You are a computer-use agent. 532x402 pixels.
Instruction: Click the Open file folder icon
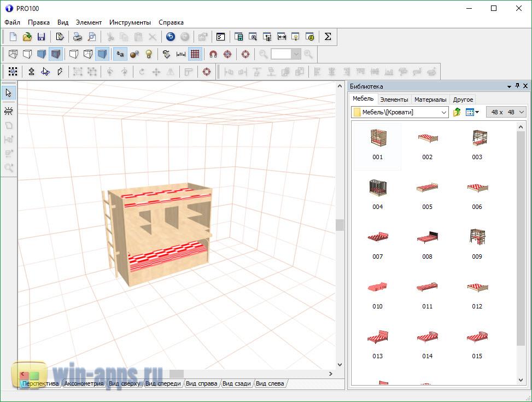[27, 37]
